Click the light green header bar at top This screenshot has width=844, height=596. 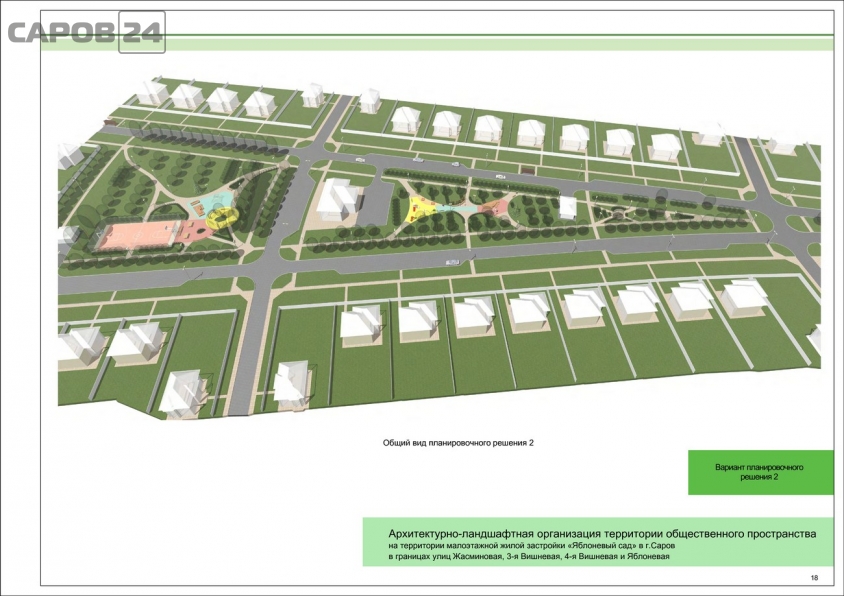(x=500, y=44)
